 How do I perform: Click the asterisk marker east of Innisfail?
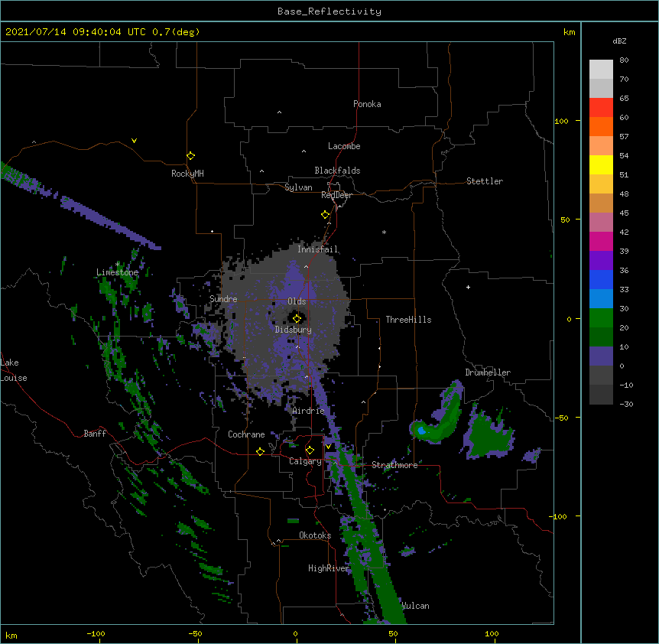(384, 232)
